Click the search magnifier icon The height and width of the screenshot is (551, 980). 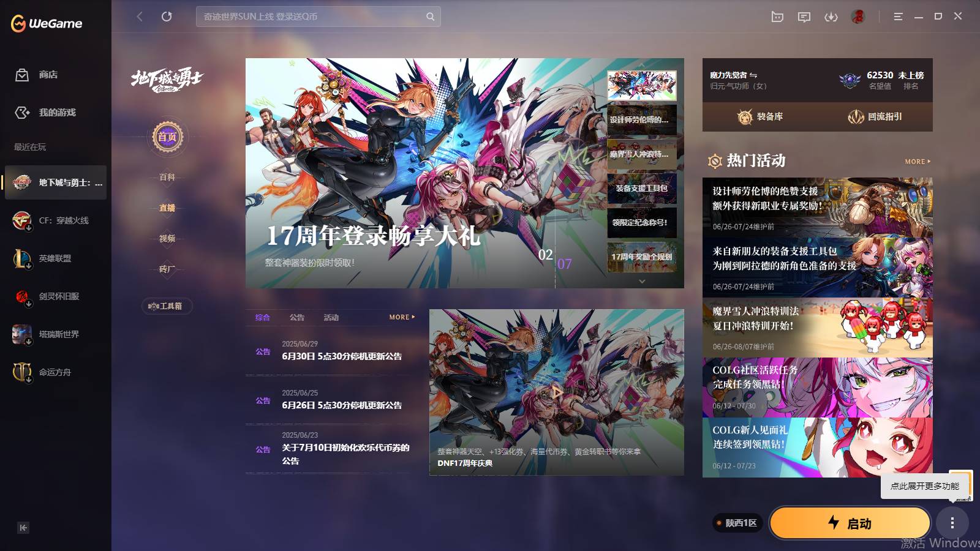pyautogui.click(x=431, y=17)
